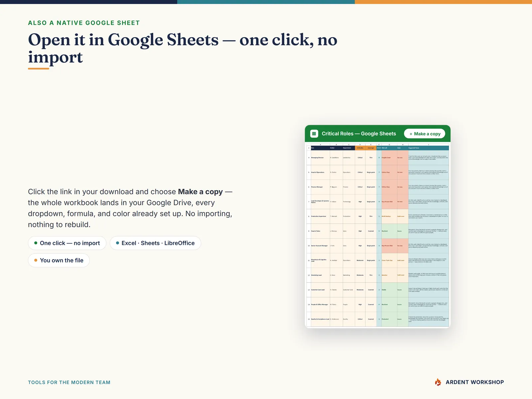This screenshot has width=532, height=399.
Task: Select 'Warehouse & Logistics Lead' cell
Action: point(320,260)
